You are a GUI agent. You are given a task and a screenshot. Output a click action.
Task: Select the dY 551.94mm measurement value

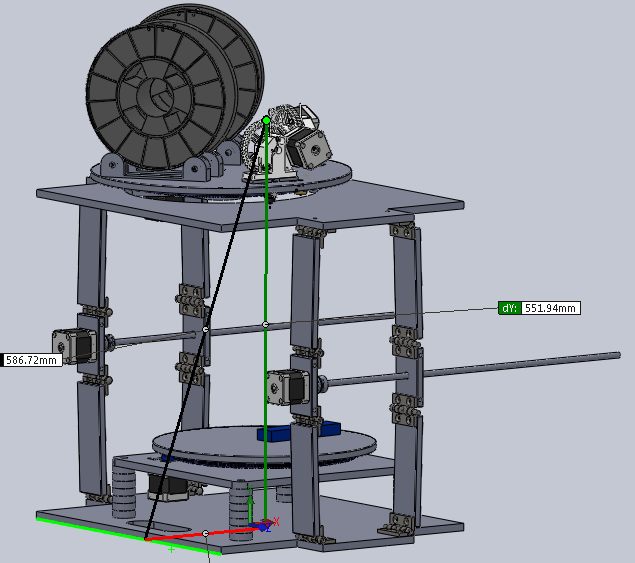tap(550, 308)
